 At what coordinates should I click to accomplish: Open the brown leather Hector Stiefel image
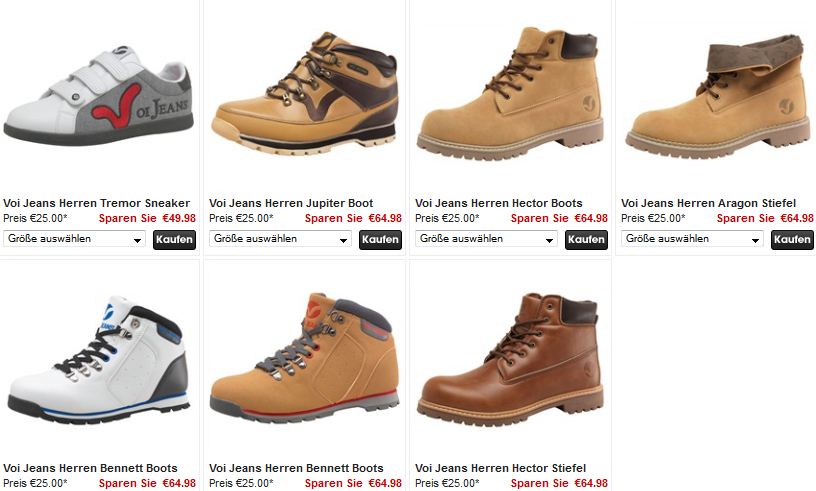[510, 359]
